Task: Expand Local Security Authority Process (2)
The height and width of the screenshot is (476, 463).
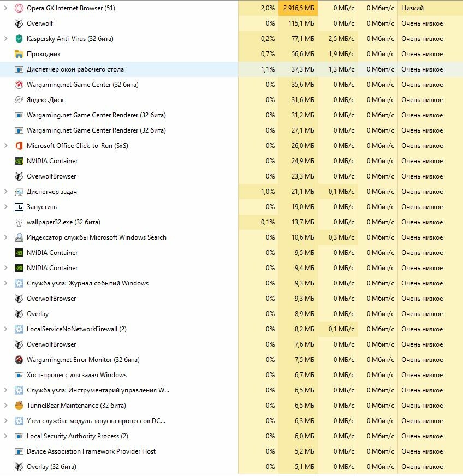Action: (5, 436)
